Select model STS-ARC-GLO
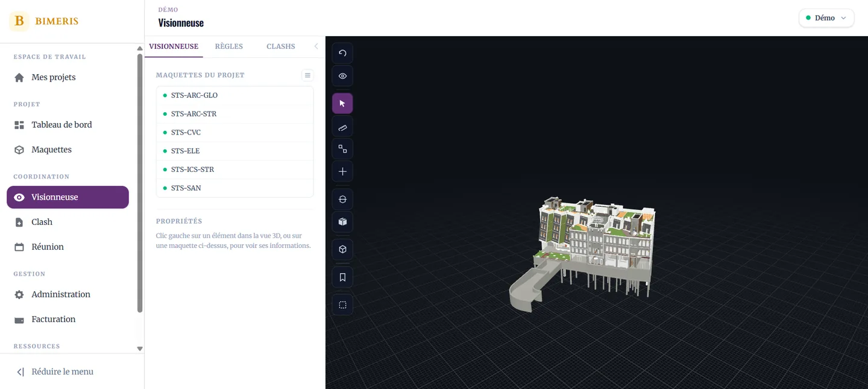This screenshot has height=389, width=868. pyautogui.click(x=235, y=95)
